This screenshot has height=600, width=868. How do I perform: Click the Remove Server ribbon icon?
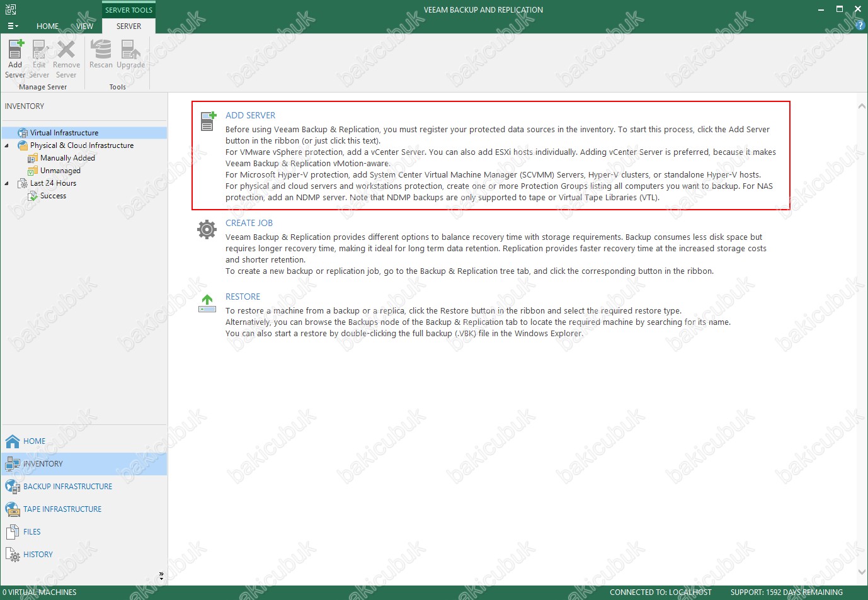66,49
